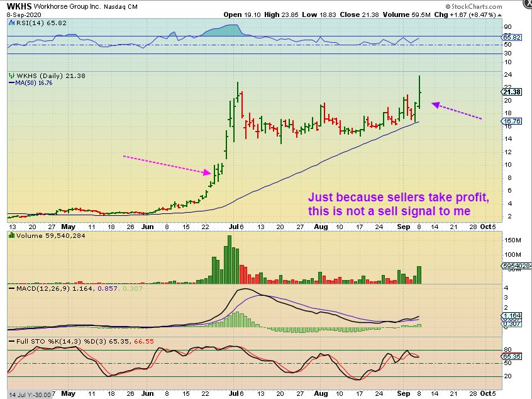Click the Open 19.10 value
This screenshot has width=532, height=399.
[242, 14]
